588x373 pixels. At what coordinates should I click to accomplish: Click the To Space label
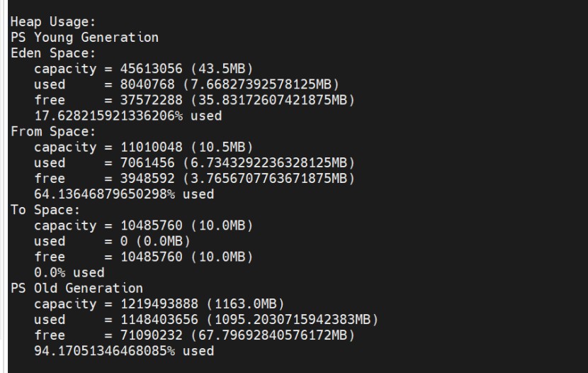click(x=45, y=210)
